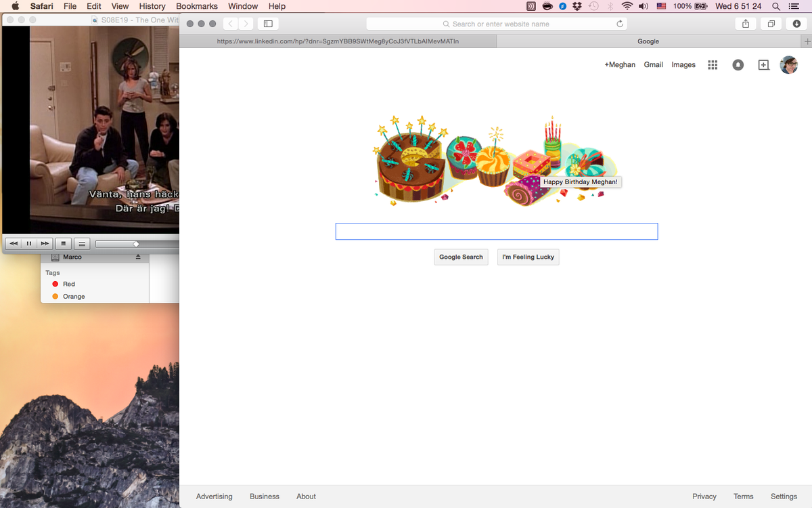
Task: Show the playlist in the video player
Action: click(x=82, y=243)
